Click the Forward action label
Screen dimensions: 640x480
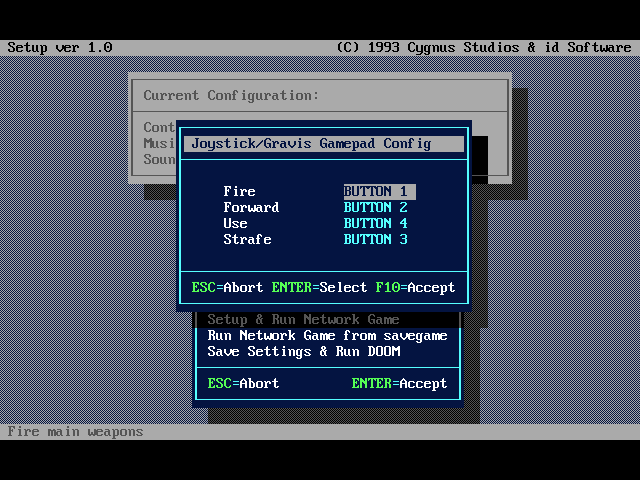tap(251, 207)
